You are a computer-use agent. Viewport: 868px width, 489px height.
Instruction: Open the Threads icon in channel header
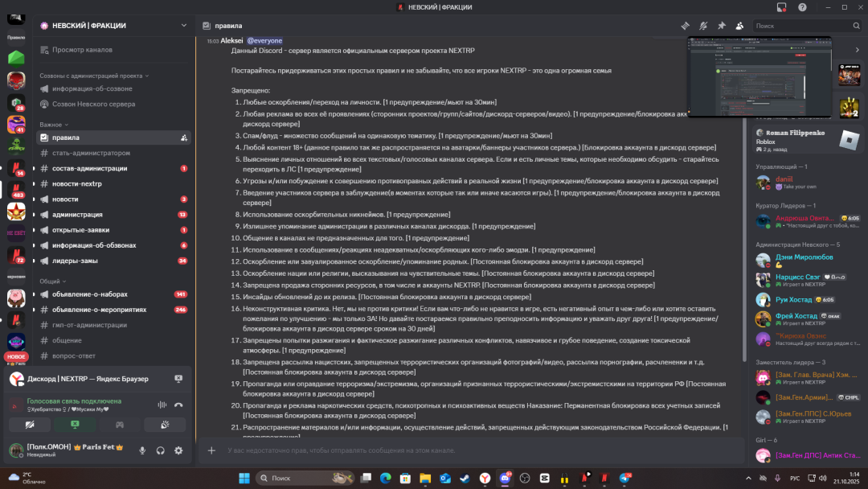coord(686,26)
